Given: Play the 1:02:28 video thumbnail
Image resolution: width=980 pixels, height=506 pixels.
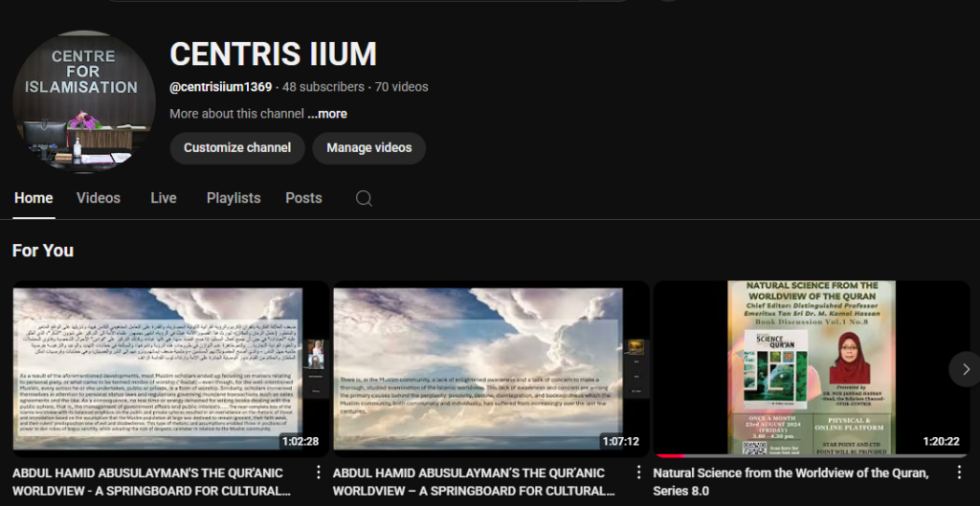Looking at the screenshot, I should [x=170, y=369].
